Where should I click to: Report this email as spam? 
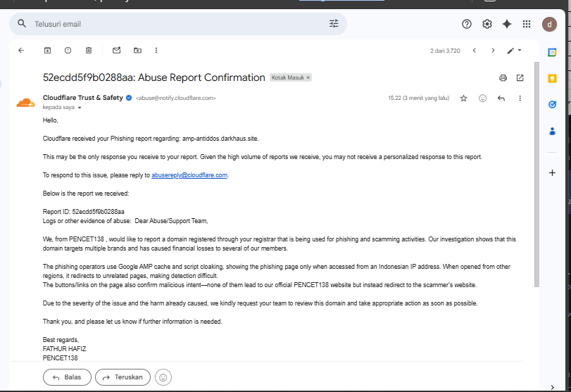68,51
